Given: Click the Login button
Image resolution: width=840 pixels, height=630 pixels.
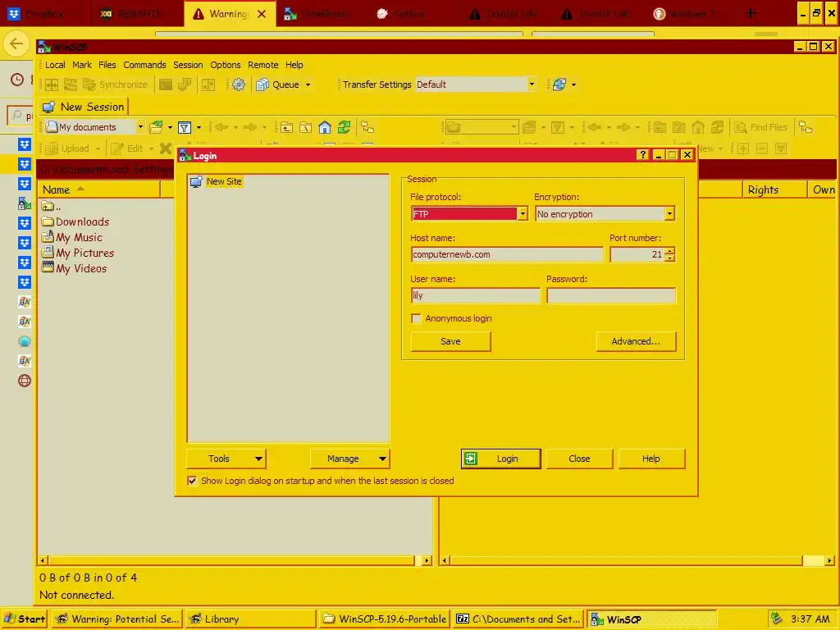Looking at the screenshot, I should point(501,459).
